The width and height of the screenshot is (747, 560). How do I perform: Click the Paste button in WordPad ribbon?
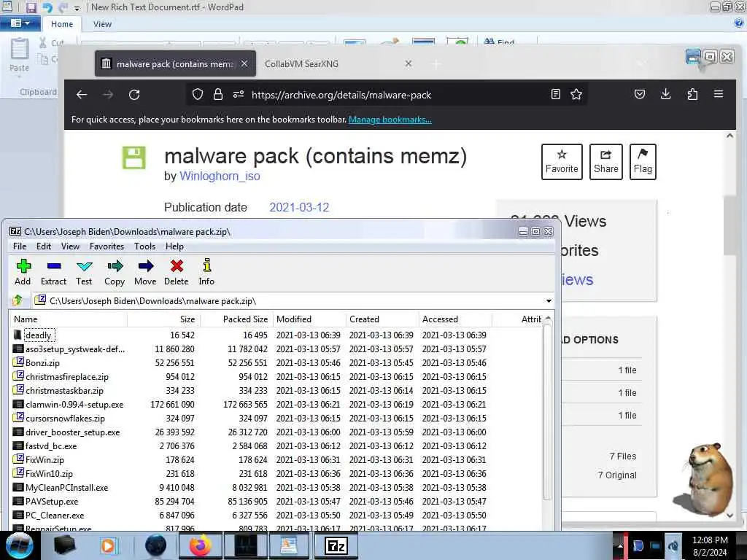(x=20, y=55)
